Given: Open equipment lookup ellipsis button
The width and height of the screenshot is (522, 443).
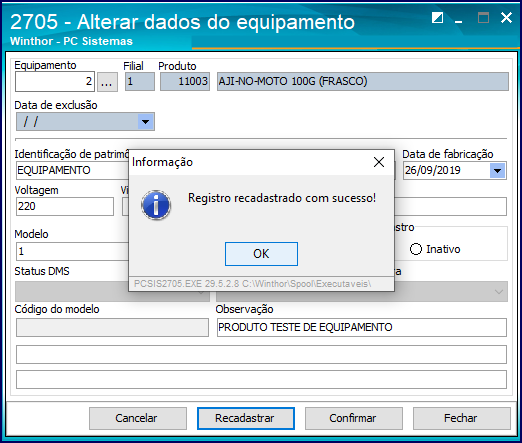Looking at the screenshot, I should [x=107, y=82].
